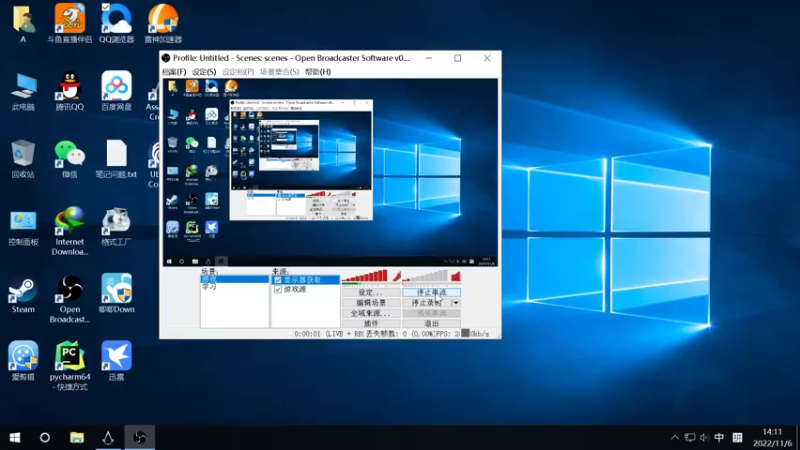Click 停止录制 to stop recording

[x=427, y=303]
